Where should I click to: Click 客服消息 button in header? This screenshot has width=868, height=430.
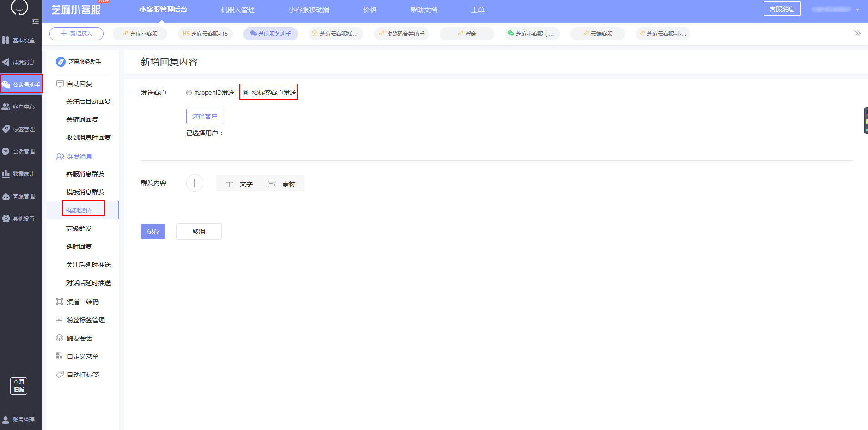pos(782,9)
